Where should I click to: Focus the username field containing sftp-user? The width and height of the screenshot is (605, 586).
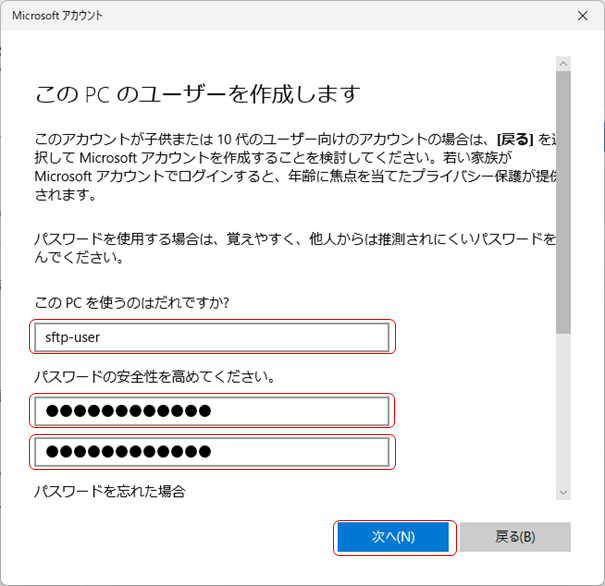(211, 338)
